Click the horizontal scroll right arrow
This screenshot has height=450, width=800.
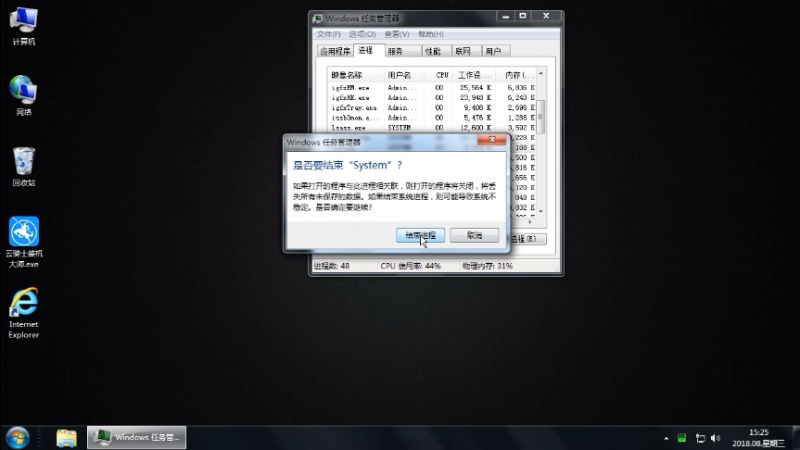(x=530, y=221)
